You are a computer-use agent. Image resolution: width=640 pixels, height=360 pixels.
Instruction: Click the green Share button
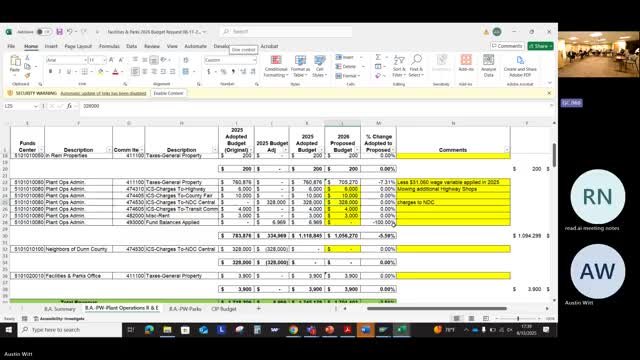pyautogui.click(x=540, y=46)
